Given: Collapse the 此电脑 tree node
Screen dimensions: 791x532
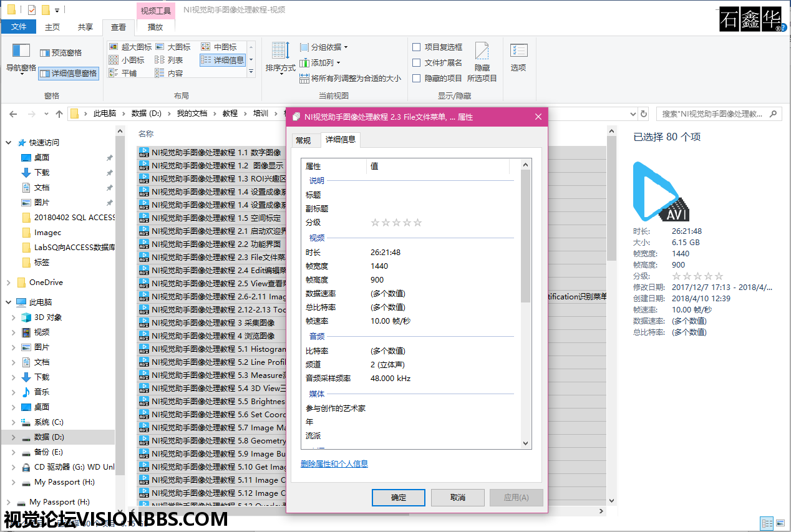Looking at the screenshot, I should click(x=8, y=302).
